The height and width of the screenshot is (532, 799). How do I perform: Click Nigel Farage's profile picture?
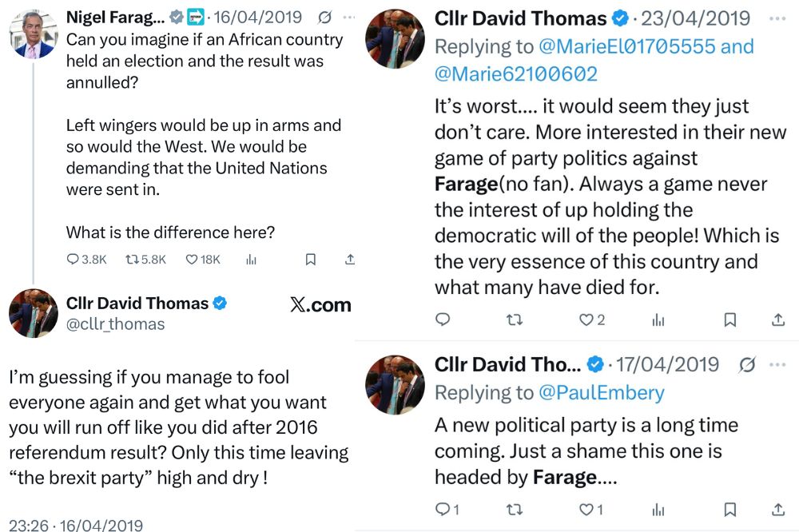click(33, 34)
